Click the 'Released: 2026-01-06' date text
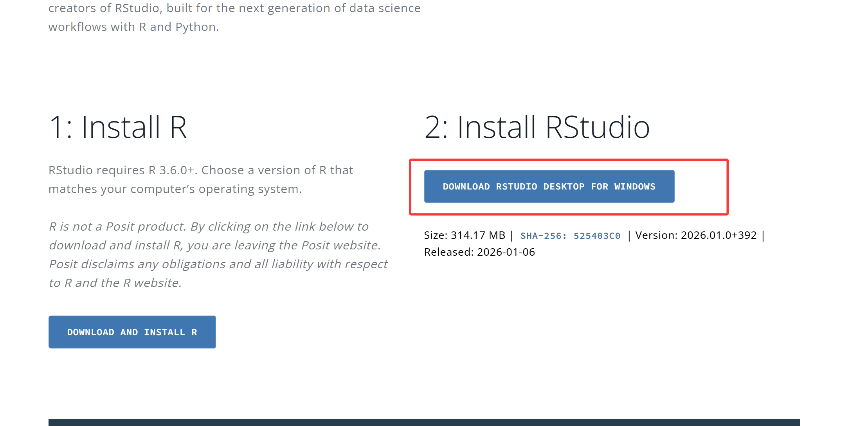The image size is (868, 426). (x=479, y=252)
